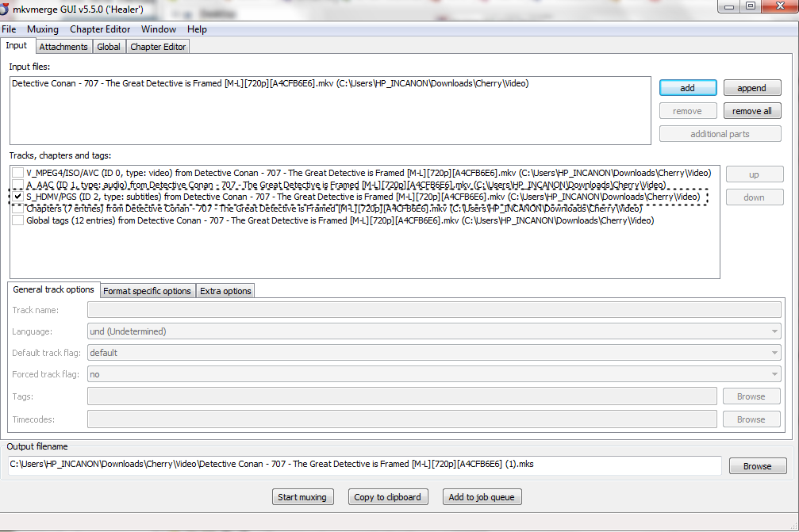Click the Output filename text field
The image size is (799, 532).
click(x=365, y=465)
